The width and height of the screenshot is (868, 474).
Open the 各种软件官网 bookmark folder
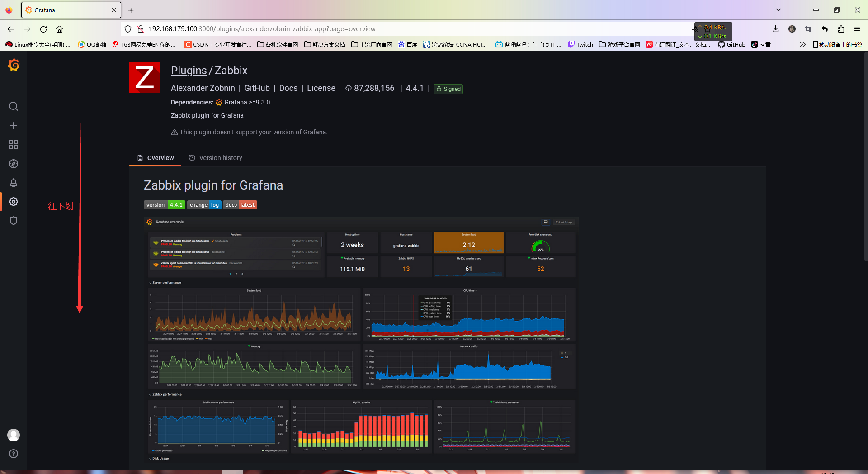point(278,44)
